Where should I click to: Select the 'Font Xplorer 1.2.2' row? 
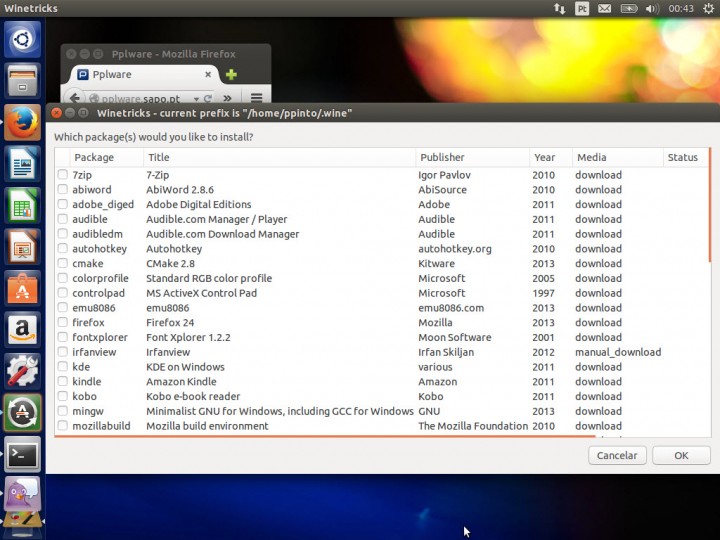[382, 337]
